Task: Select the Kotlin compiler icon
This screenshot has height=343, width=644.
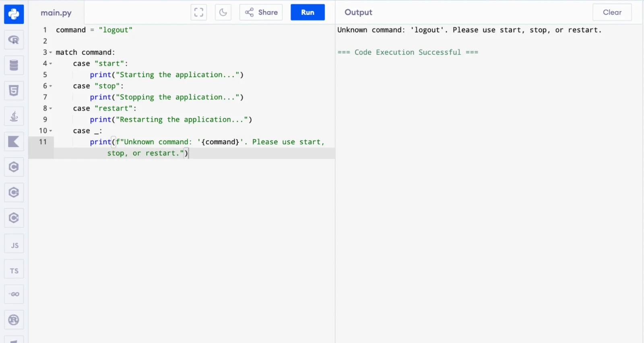Action: (14, 142)
